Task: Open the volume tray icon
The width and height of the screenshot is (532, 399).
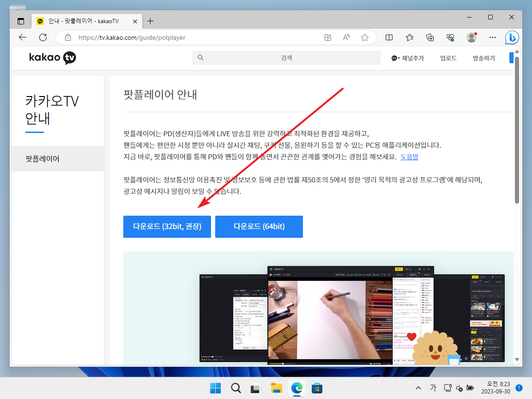Action: click(x=459, y=388)
